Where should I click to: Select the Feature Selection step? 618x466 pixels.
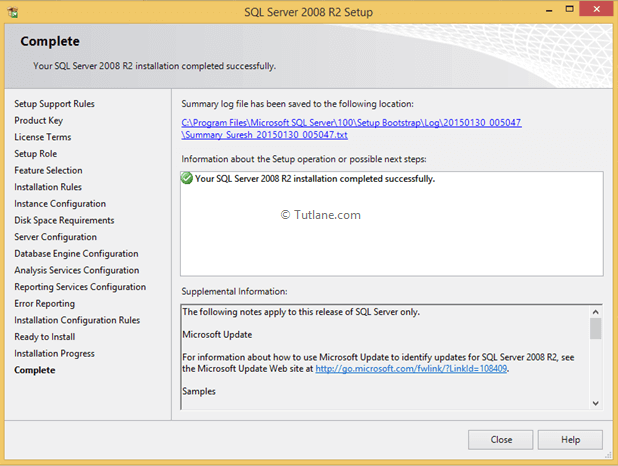48,170
